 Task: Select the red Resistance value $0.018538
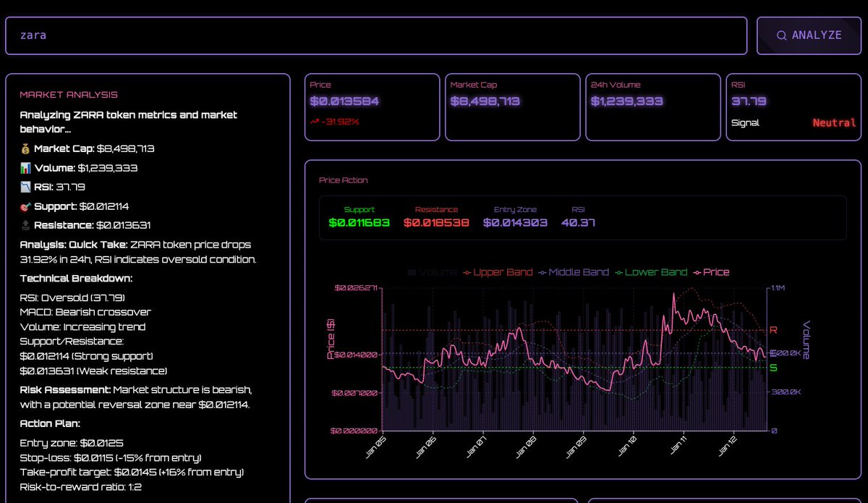point(436,223)
